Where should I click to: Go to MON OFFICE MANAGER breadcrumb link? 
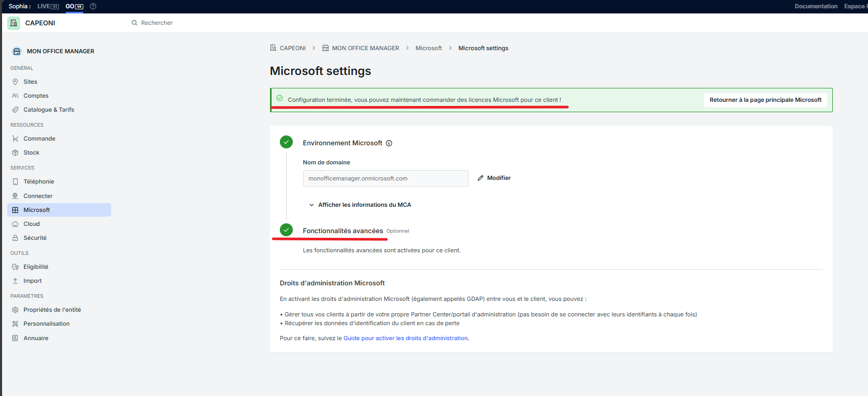tap(366, 48)
